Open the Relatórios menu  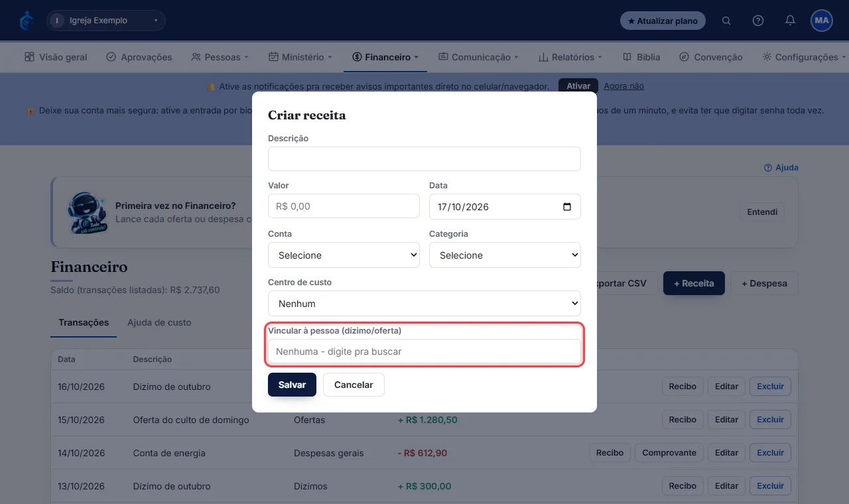(570, 57)
